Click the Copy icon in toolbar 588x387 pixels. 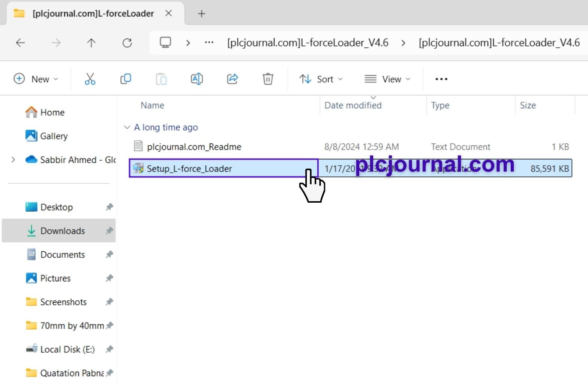pyautogui.click(x=126, y=79)
